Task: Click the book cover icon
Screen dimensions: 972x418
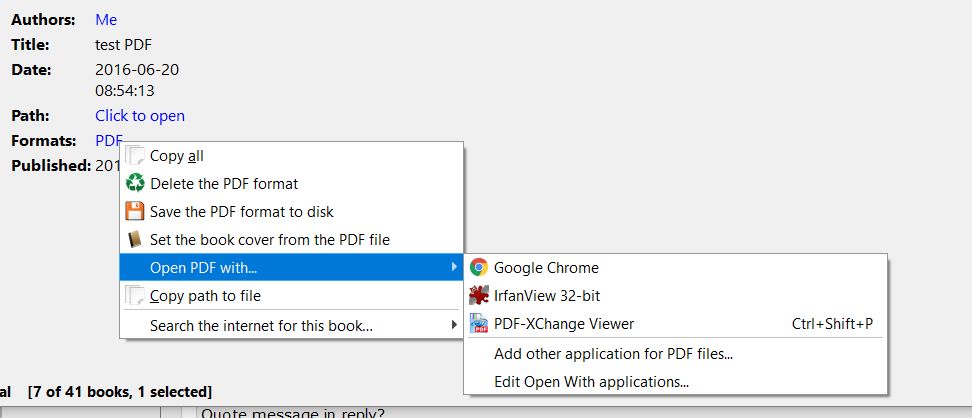Action: pyautogui.click(x=135, y=240)
